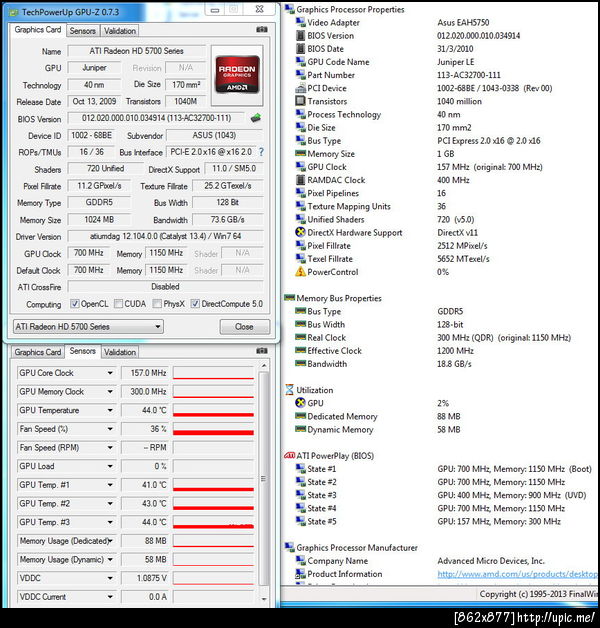The height and width of the screenshot is (628, 600).
Task: Toggle the PhysX checkbox
Action: click(157, 304)
